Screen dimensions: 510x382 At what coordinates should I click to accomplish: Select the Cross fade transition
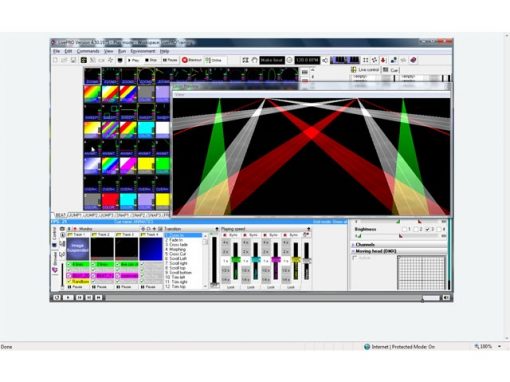click(177, 245)
